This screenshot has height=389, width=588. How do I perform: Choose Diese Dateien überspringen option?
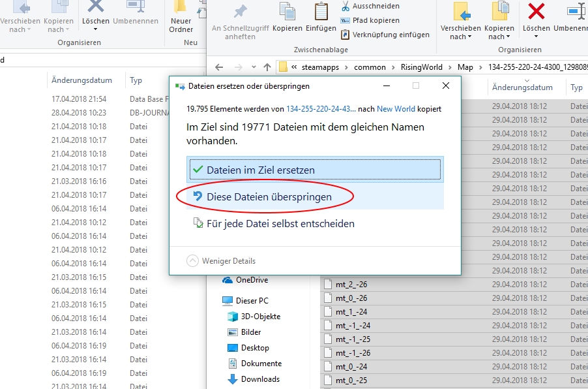pos(269,196)
